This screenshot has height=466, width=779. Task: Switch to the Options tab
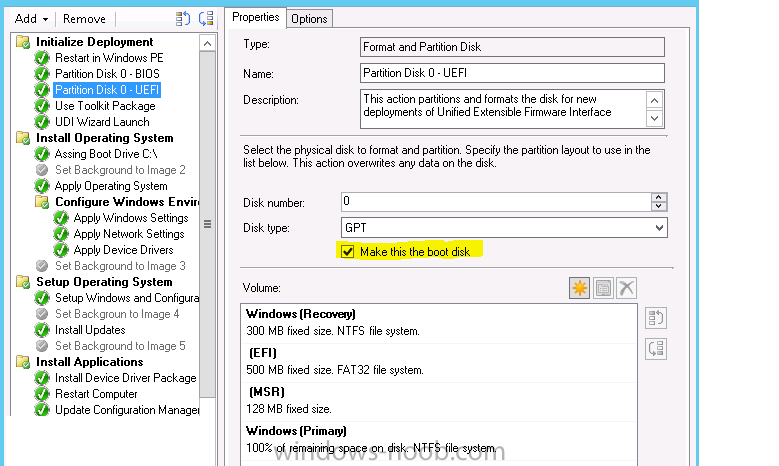click(x=309, y=19)
